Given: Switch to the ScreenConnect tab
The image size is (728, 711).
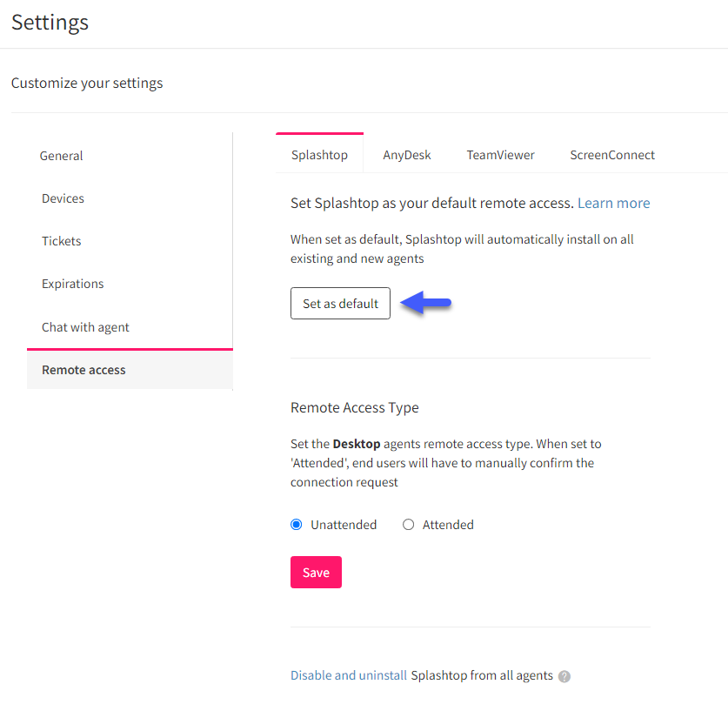Looking at the screenshot, I should [x=612, y=155].
